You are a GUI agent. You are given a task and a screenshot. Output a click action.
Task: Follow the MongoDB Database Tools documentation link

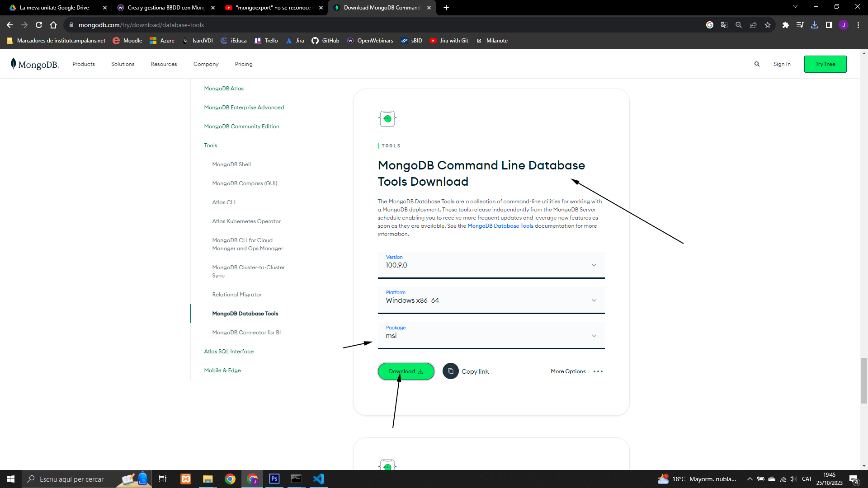pos(500,226)
